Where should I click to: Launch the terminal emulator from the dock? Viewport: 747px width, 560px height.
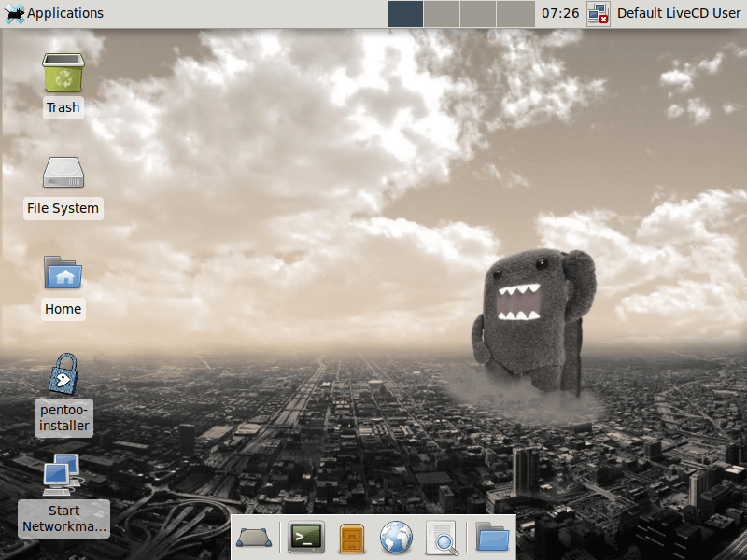tap(305, 537)
